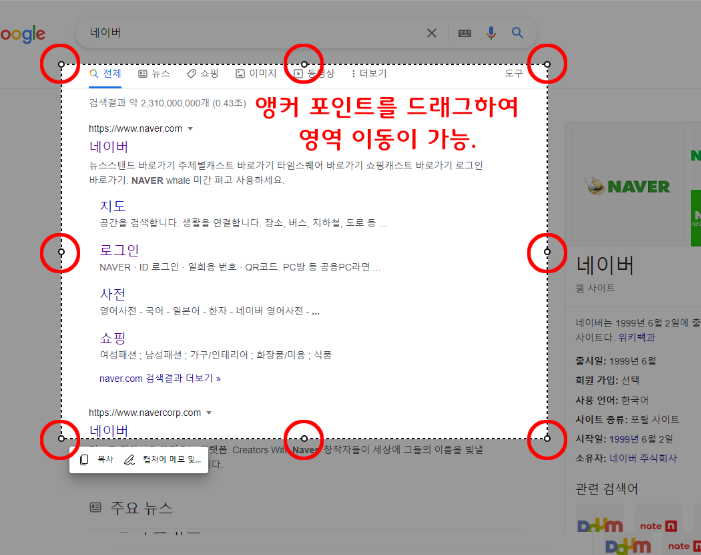This screenshot has width=701, height=555.
Task: Expand the 더보기 menu in the tab bar
Action: pyautogui.click(x=369, y=74)
